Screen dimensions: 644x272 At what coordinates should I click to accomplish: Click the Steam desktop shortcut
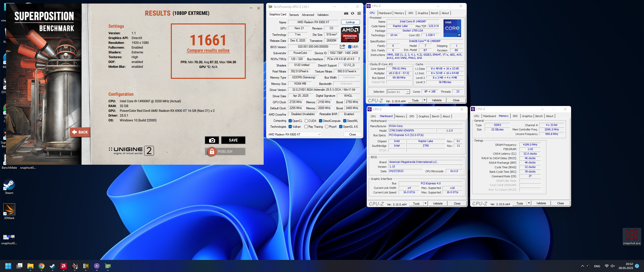pyautogui.click(x=9, y=187)
